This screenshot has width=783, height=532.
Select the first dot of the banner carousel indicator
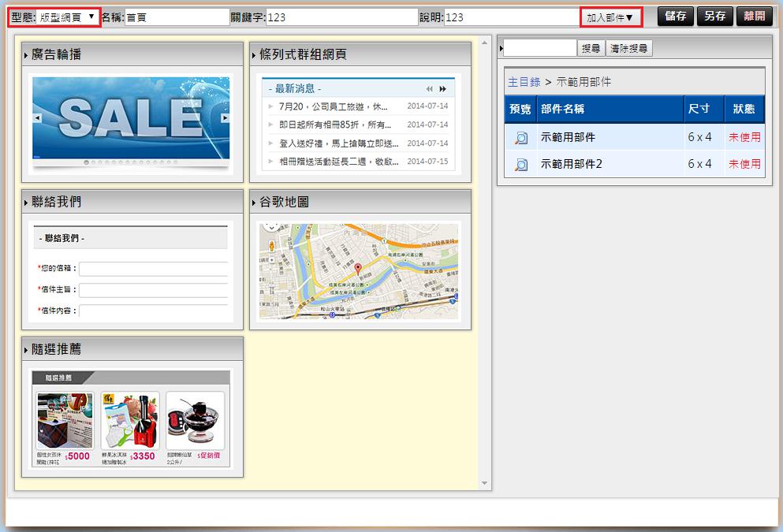pos(86,162)
